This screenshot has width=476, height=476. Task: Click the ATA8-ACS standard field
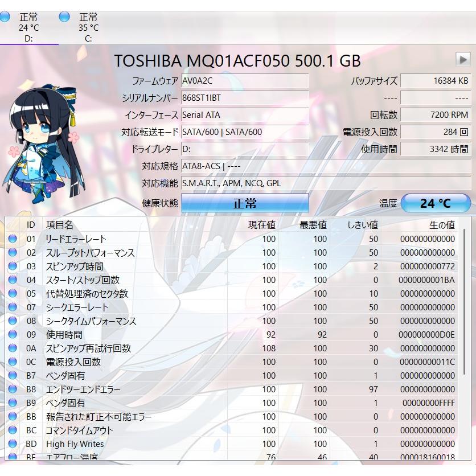tap(326, 166)
